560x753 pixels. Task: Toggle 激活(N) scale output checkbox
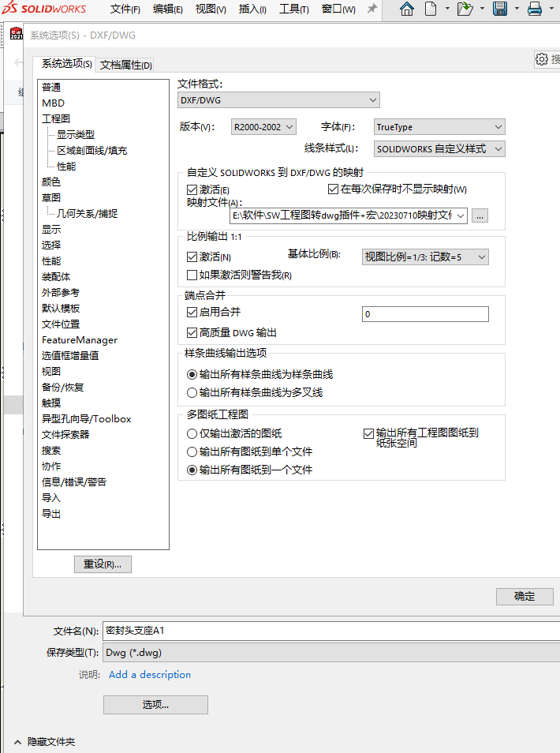tap(192, 257)
